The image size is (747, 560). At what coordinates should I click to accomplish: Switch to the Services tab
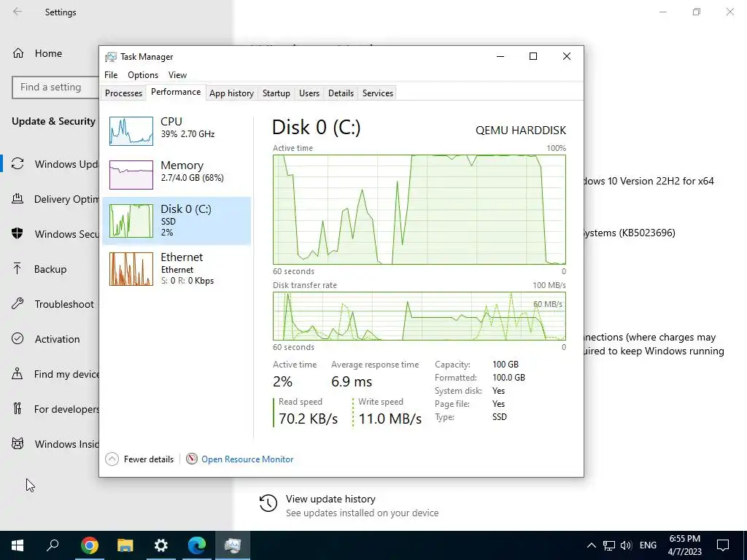coord(378,93)
